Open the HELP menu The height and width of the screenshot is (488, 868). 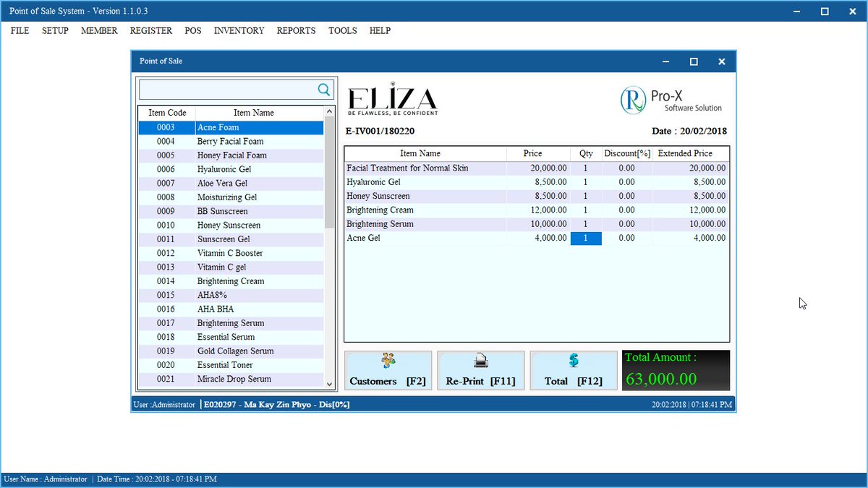click(380, 31)
